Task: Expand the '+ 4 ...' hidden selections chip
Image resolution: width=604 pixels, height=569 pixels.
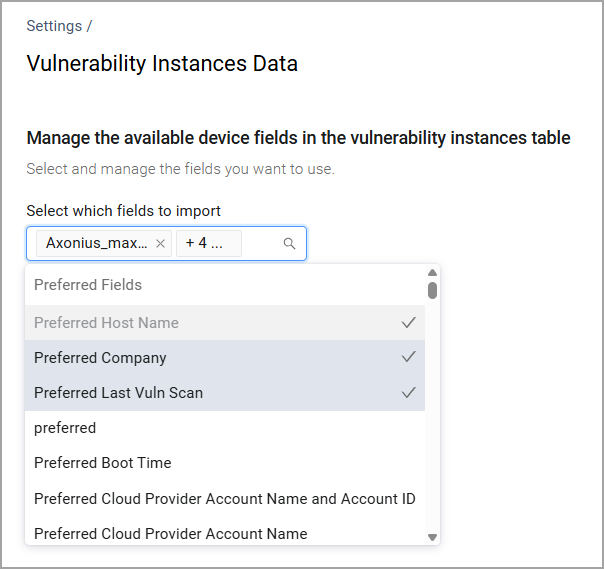Action: 208,243
